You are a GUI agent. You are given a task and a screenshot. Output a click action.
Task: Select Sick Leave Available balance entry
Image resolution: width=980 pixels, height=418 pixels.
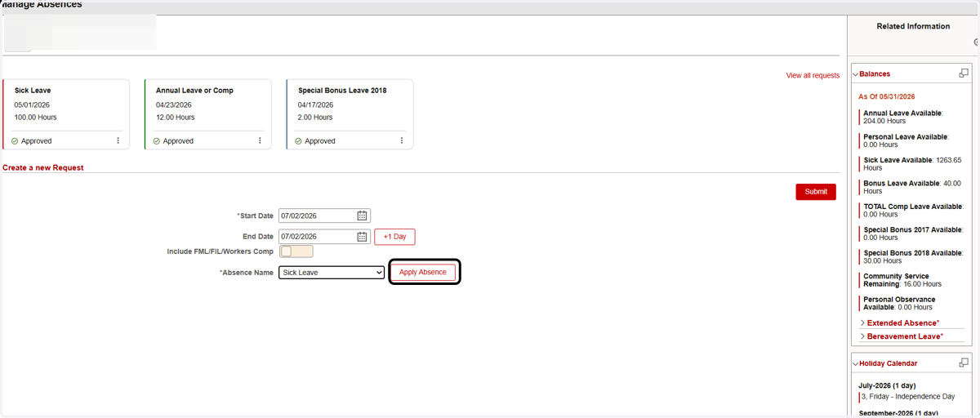912,163
